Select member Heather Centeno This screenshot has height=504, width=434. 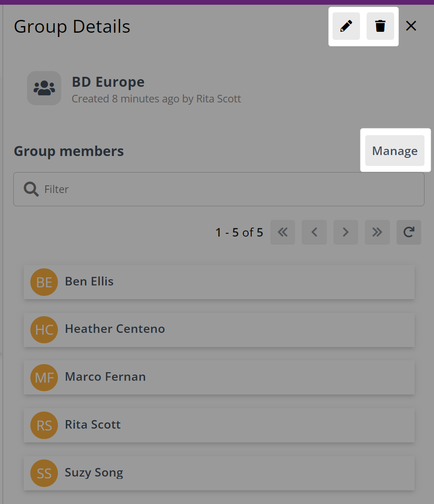tap(219, 330)
